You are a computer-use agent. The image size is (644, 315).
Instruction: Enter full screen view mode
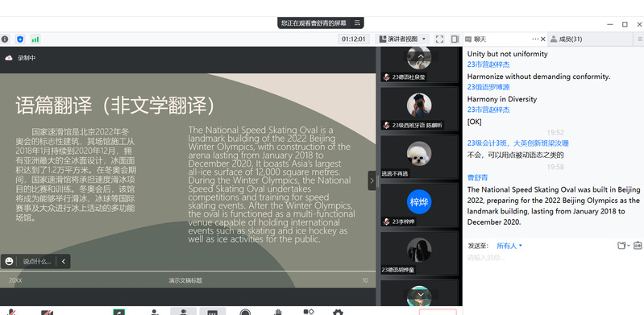pyautogui.click(x=439, y=39)
